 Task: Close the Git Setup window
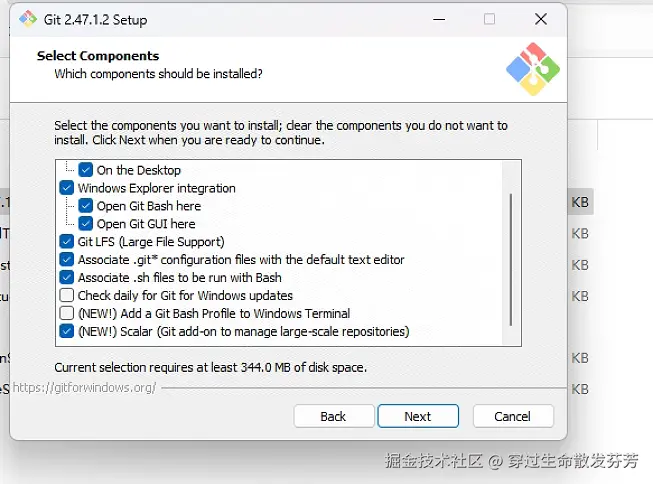540,19
